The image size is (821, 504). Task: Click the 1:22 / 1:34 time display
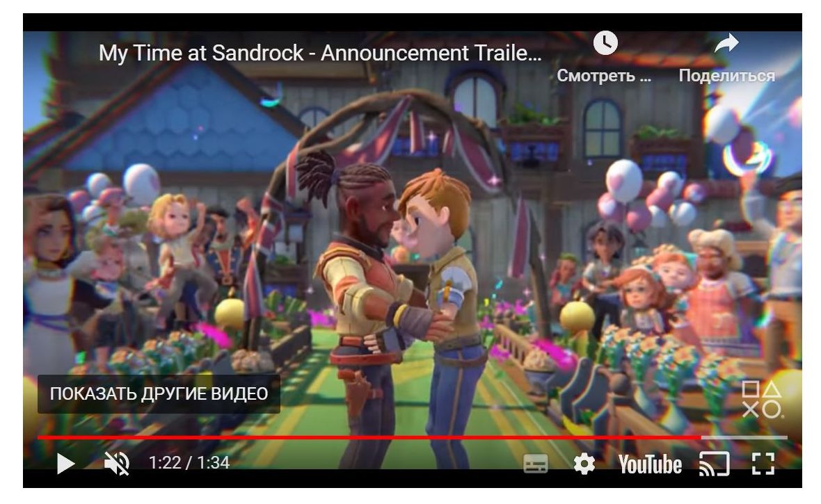coord(189,463)
